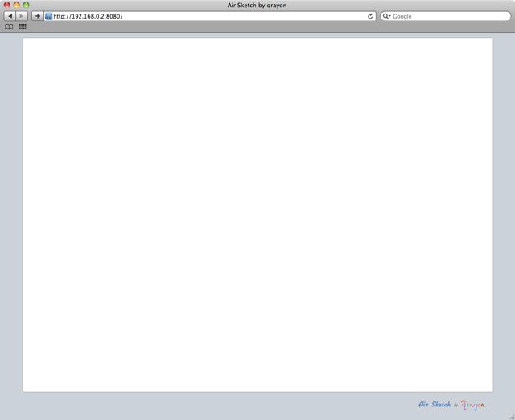Image resolution: width=515 pixels, height=420 pixels.
Task: Reload the page with the refresh icon
Action: pos(370,16)
